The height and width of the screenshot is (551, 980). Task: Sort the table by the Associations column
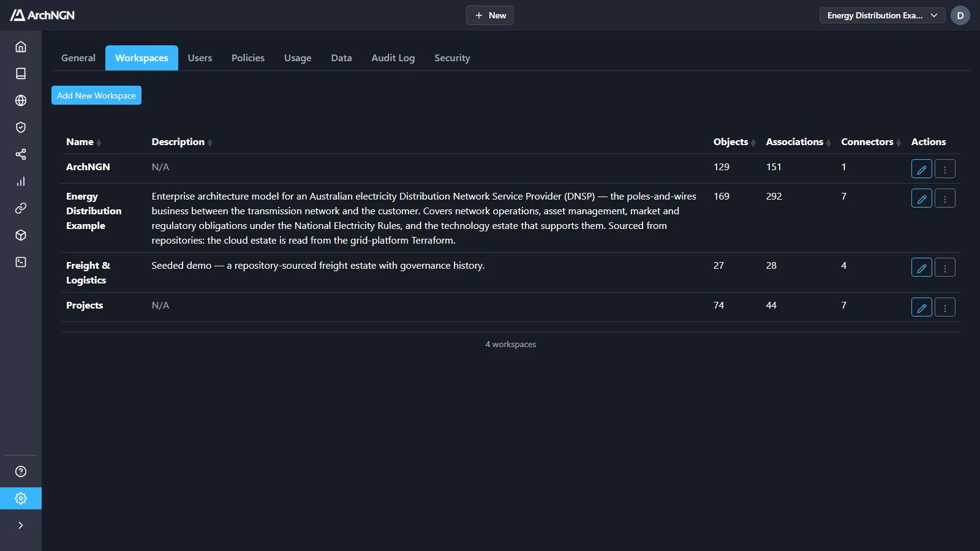click(799, 142)
